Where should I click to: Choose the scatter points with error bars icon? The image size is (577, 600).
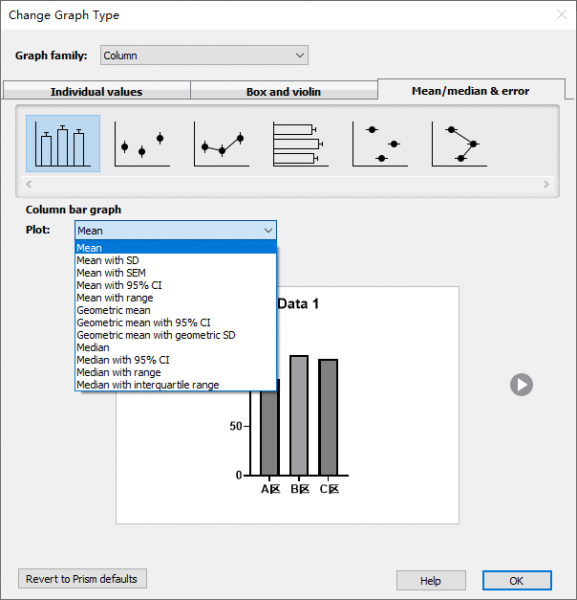142,144
